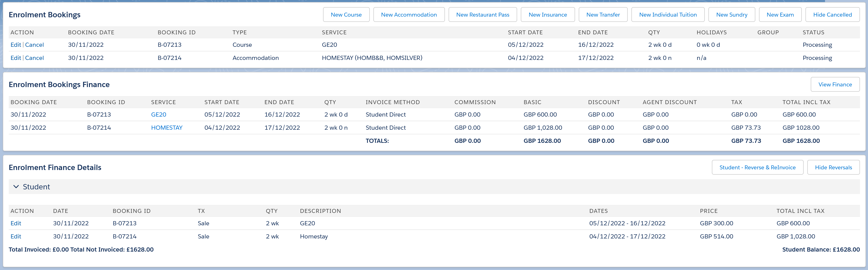Edit booking B-07213 course row
Viewport: 868px width, 270px height.
tap(15, 44)
